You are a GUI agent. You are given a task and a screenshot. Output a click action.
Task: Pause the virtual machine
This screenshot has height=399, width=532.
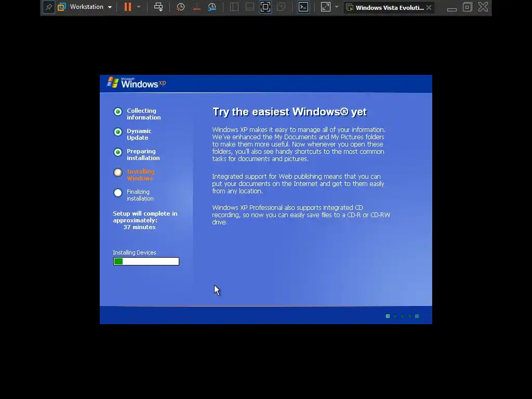coord(128,7)
